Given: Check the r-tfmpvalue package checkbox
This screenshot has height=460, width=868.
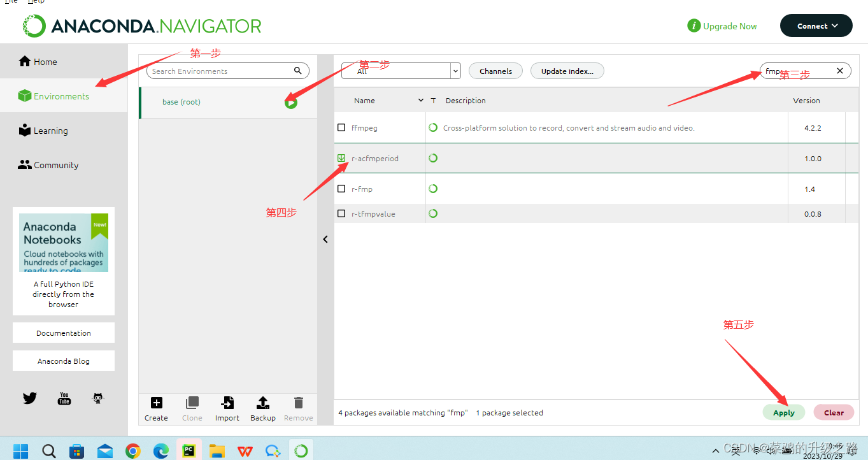Looking at the screenshot, I should (x=341, y=213).
